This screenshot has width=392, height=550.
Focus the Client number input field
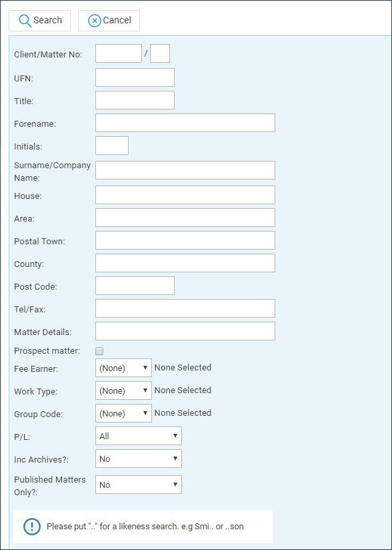pyautogui.click(x=119, y=53)
